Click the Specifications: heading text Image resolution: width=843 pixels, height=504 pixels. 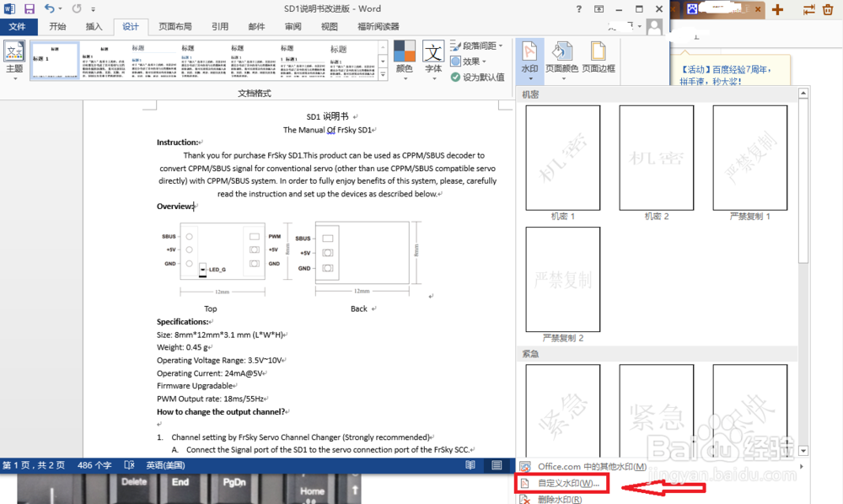182,322
